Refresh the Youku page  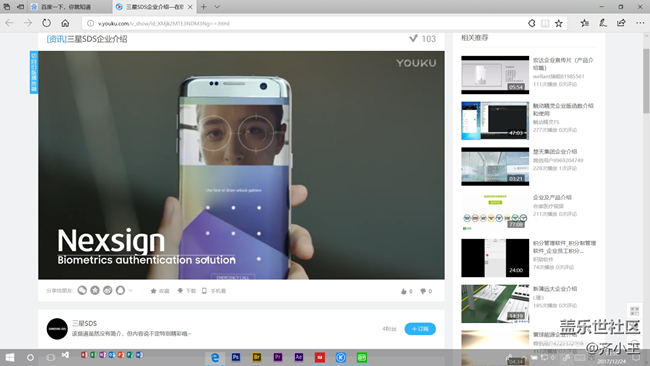(46, 23)
